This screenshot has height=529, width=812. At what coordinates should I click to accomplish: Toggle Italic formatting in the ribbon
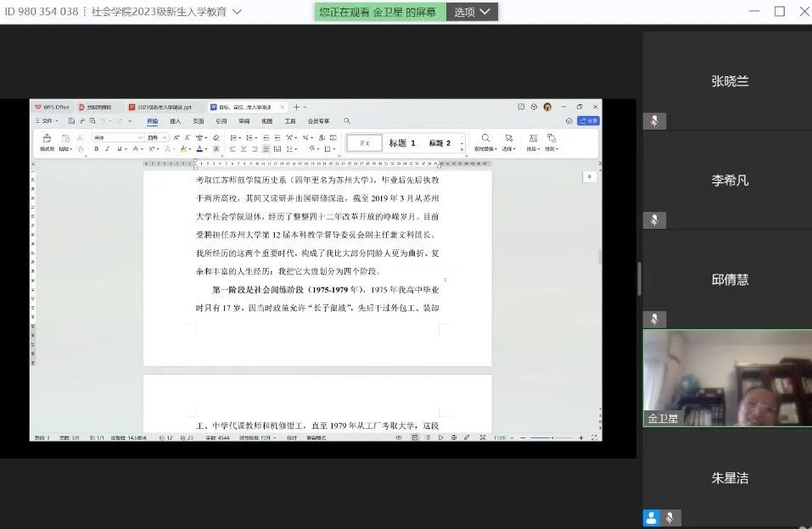[x=107, y=149]
